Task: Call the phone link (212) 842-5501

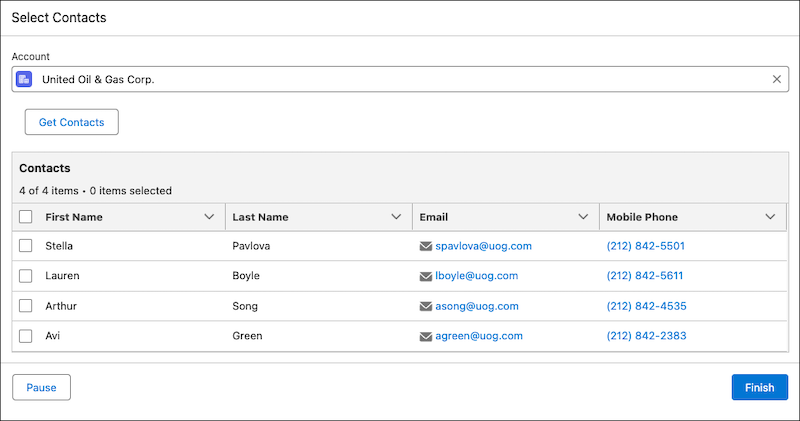Action: (645, 246)
